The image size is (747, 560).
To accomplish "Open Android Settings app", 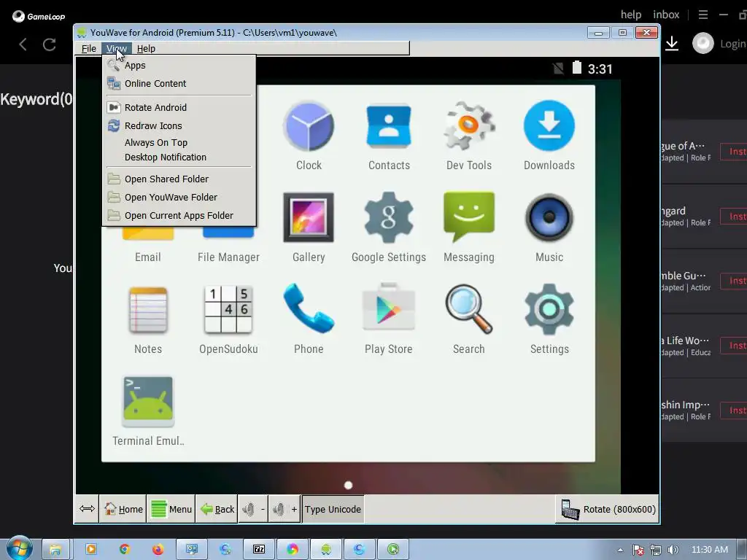I will [549, 309].
